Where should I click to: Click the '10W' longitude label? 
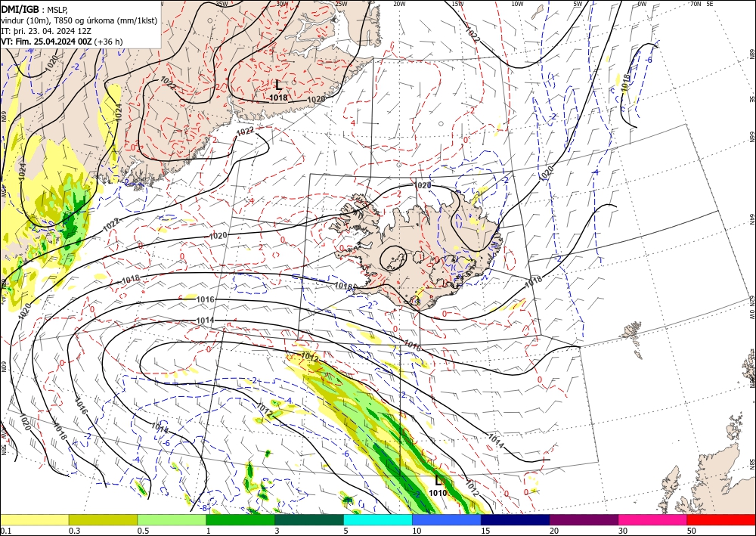517,4
